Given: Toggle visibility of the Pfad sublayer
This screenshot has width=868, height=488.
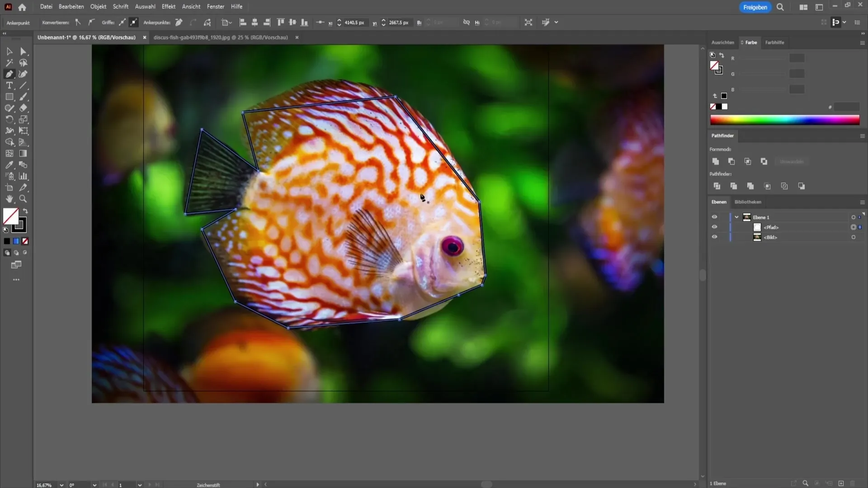Looking at the screenshot, I should [x=714, y=227].
